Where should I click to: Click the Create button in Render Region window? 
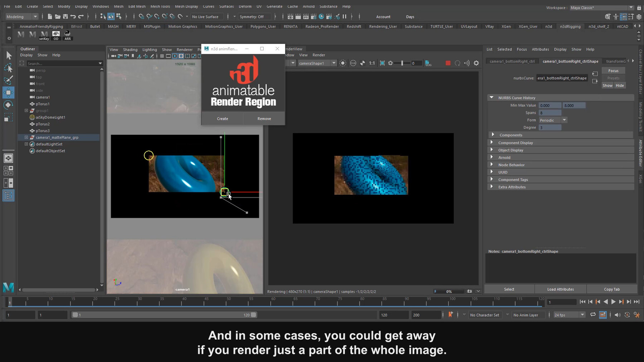(223, 118)
